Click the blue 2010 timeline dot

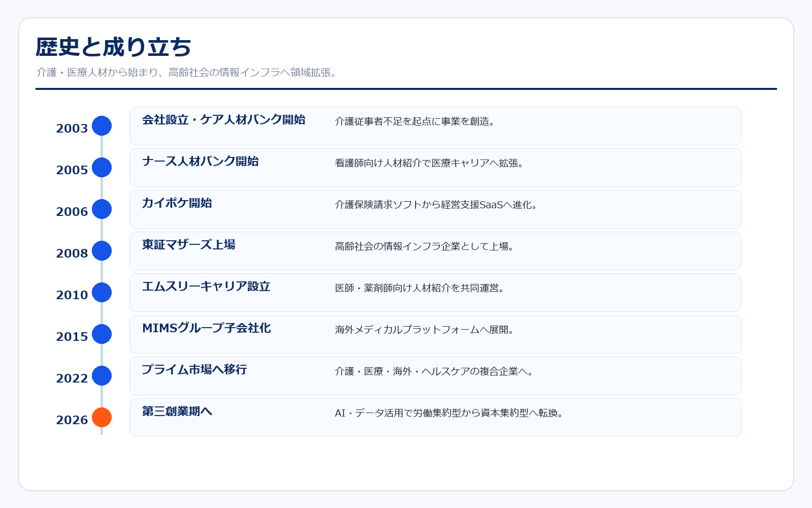(x=101, y=293)
